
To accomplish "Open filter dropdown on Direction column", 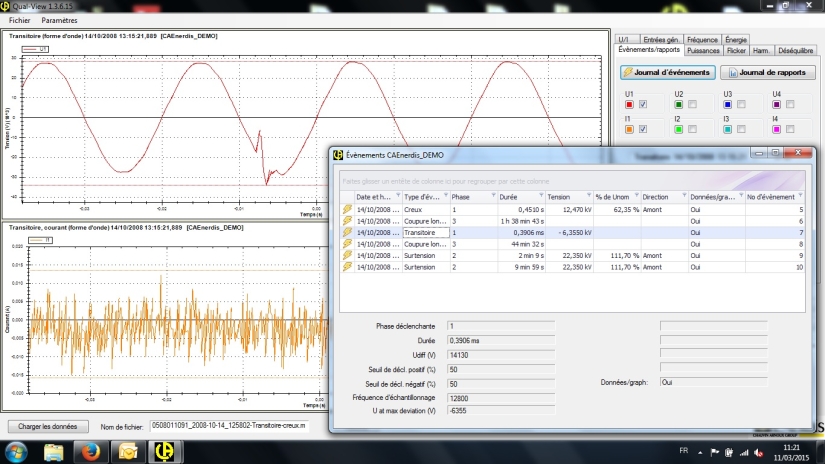I will (x=684, y=195).
